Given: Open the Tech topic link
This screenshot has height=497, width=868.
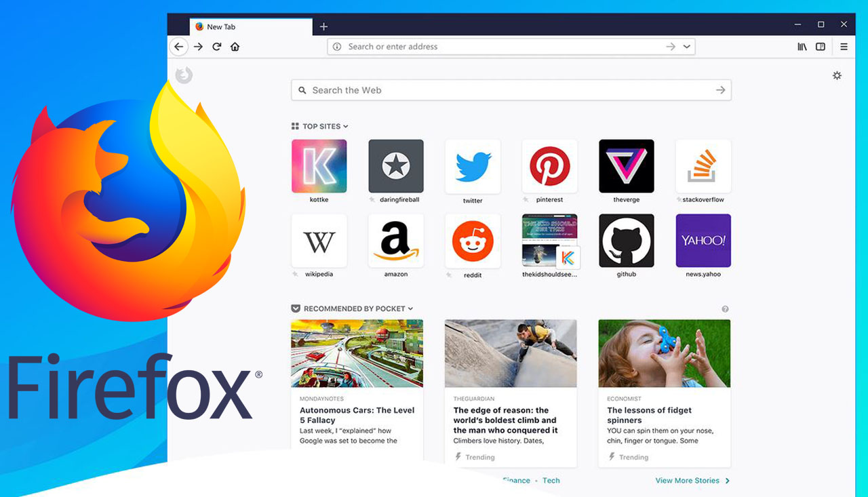Looking at the screenshot, I should click(551, 480).
